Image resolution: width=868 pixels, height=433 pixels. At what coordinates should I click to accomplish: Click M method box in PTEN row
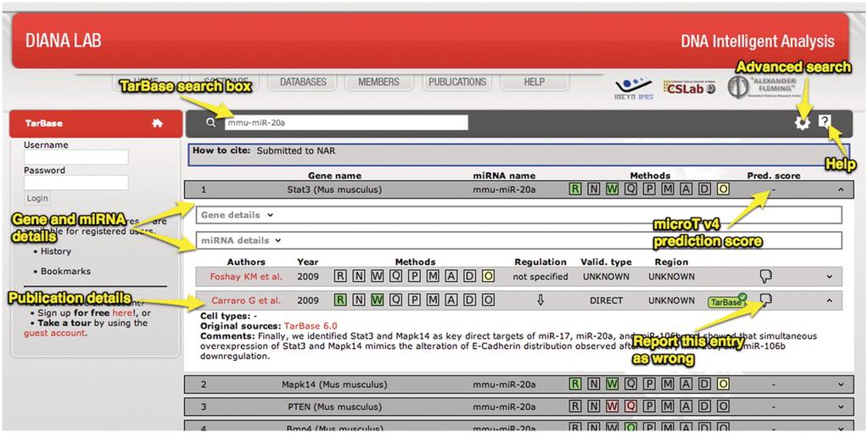[668, 407]
